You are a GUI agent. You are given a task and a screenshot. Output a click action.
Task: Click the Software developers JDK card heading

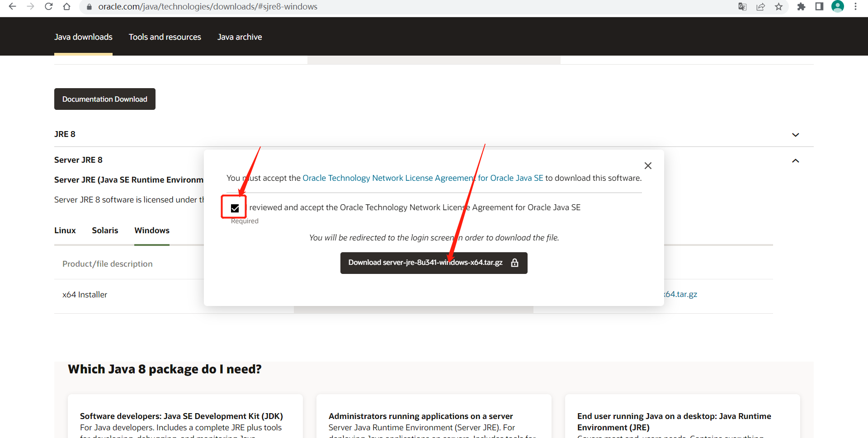pyautogui.click(x=181, y=416)
